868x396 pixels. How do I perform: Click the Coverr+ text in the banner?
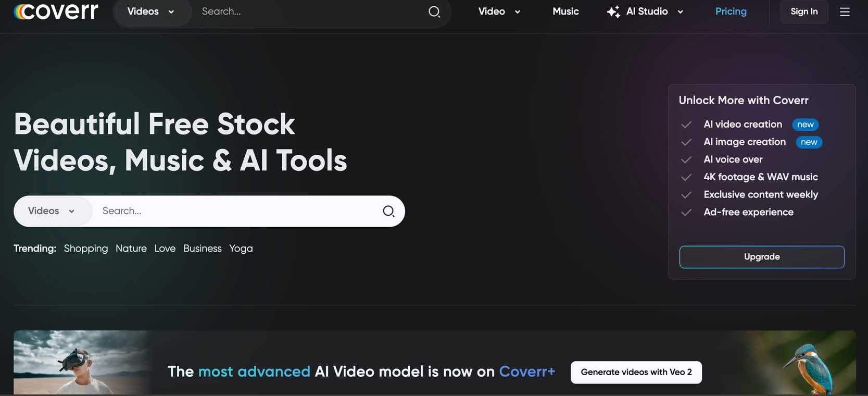(x=527, y=372)
